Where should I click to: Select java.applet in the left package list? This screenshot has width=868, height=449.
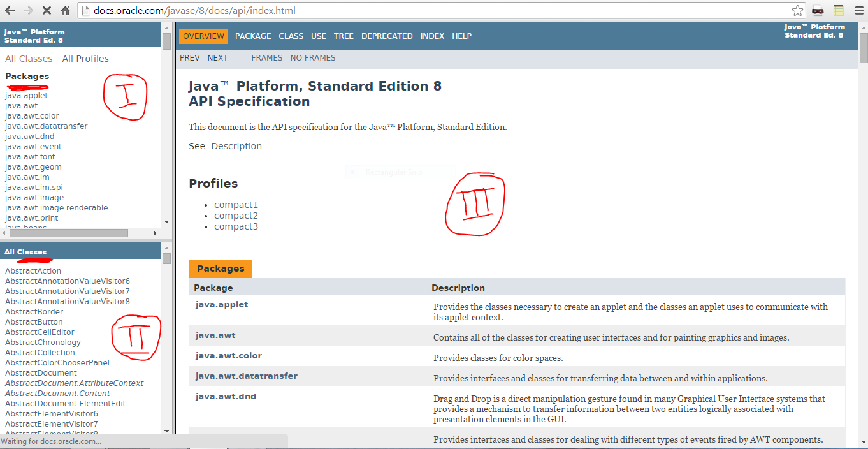pos(27,96)
